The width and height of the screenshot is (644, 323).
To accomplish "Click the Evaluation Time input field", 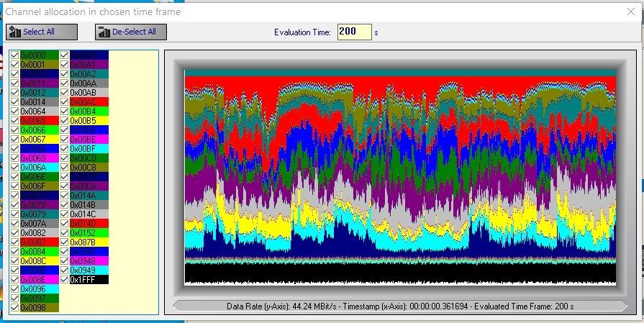I will coord(354,32).
